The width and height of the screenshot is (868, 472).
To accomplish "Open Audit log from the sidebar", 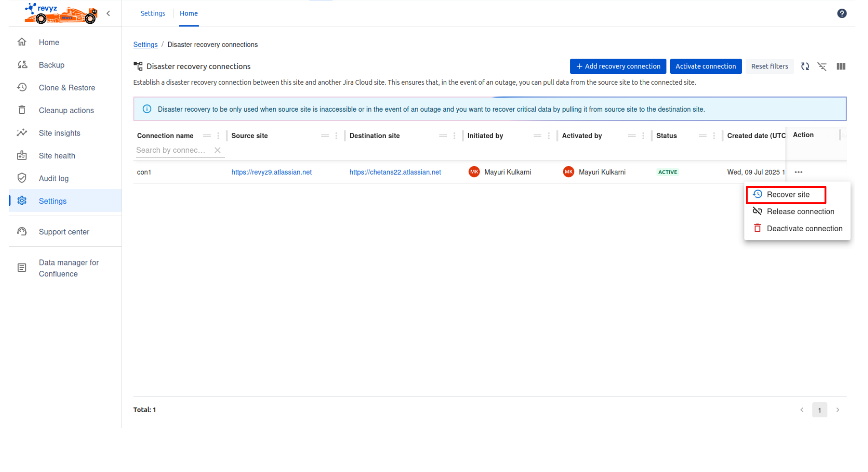I will [53, 179].
